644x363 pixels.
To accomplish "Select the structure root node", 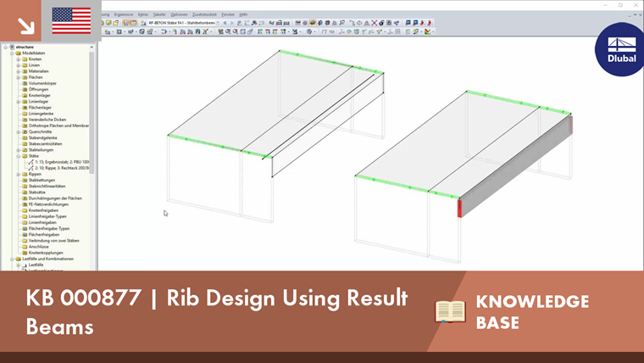I will (x=25, y=47).
